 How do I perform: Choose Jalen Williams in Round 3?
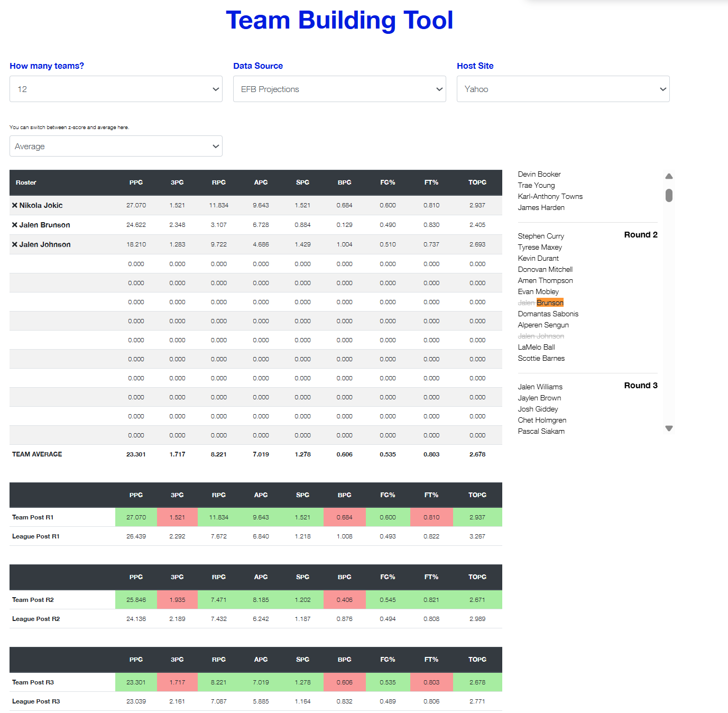pyautogui.click(x=540, y=387)
